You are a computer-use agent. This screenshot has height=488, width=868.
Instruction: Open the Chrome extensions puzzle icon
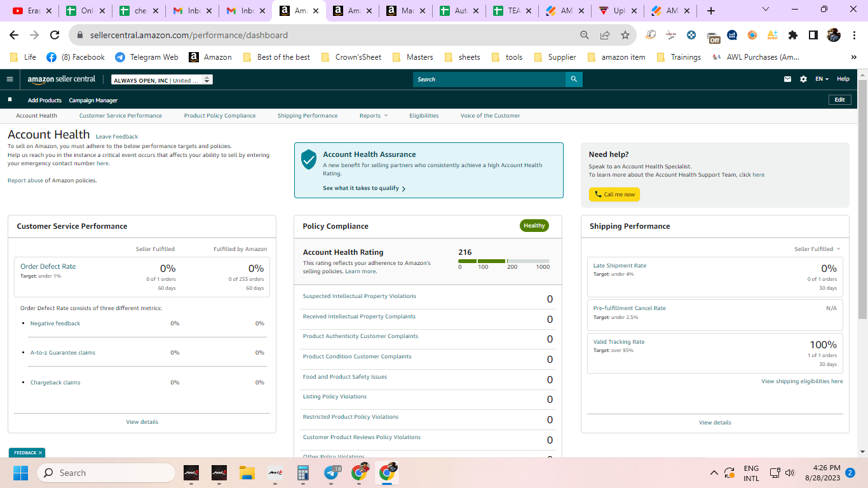pyautogui.click(x=793, y=35)
